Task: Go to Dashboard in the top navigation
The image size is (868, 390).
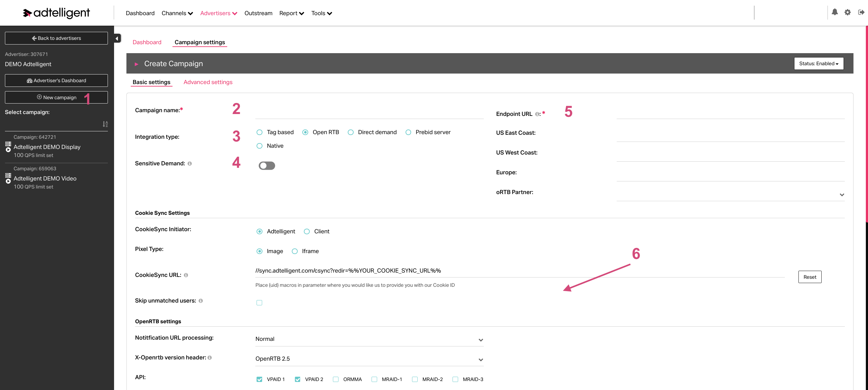Action: (140, 13)
